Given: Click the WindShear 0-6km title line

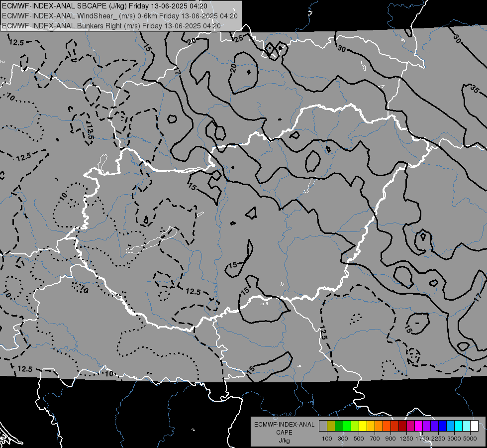Looking at the screenshot, I should tap(120, 16).
